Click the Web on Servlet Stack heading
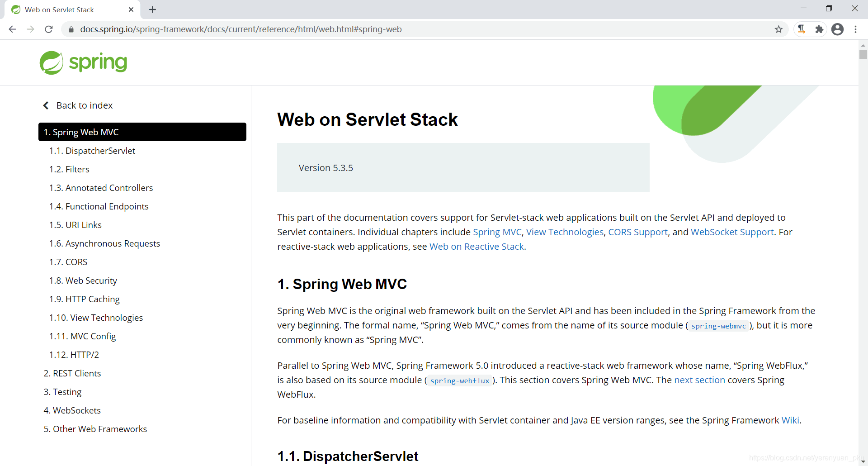The width and height of the screenshot is (868, 466). (368, 119)
